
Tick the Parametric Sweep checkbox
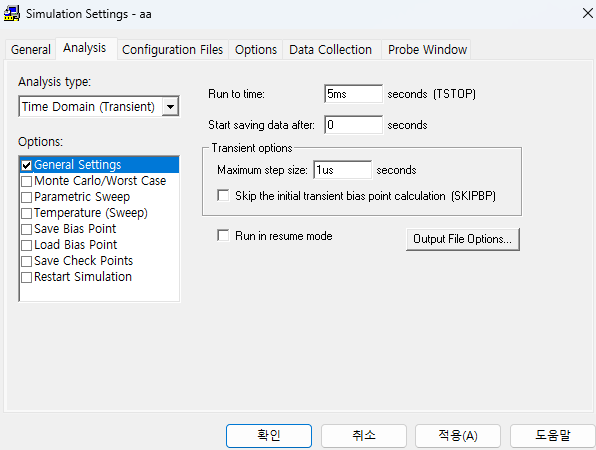pos(27,197)
